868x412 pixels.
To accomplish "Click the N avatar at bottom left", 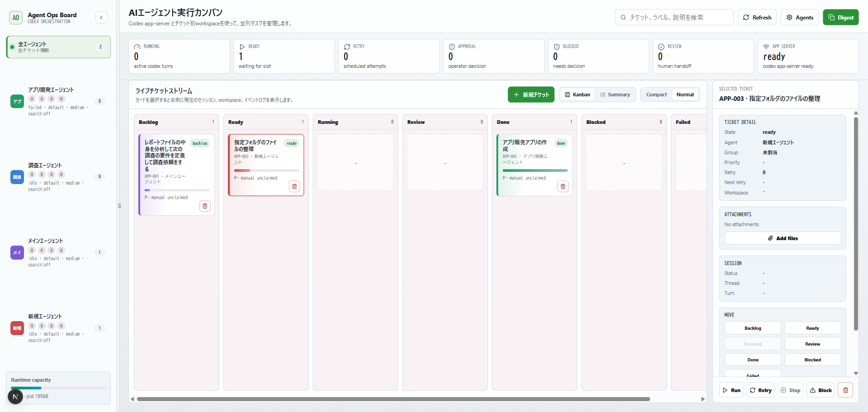I will tap(15, 397).
